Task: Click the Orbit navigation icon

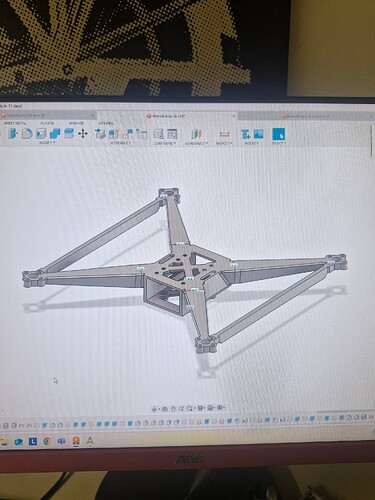Action: [155, 409]
